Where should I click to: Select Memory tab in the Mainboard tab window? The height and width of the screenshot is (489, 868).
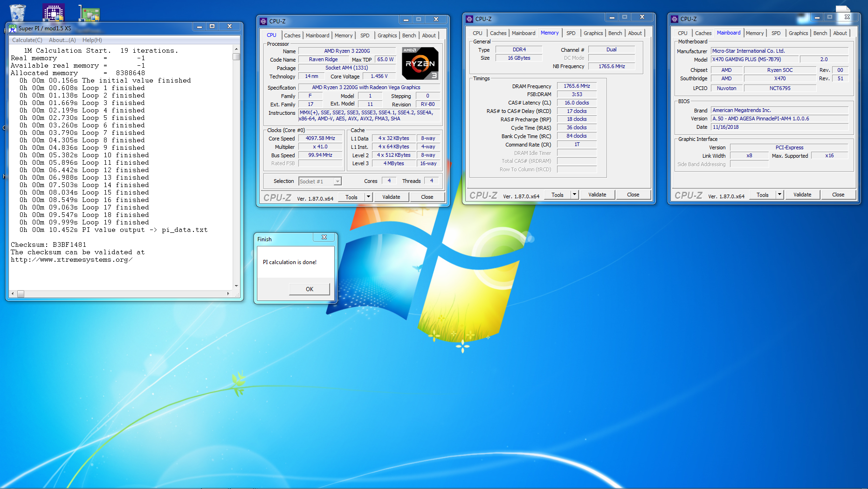pos(755,33)
